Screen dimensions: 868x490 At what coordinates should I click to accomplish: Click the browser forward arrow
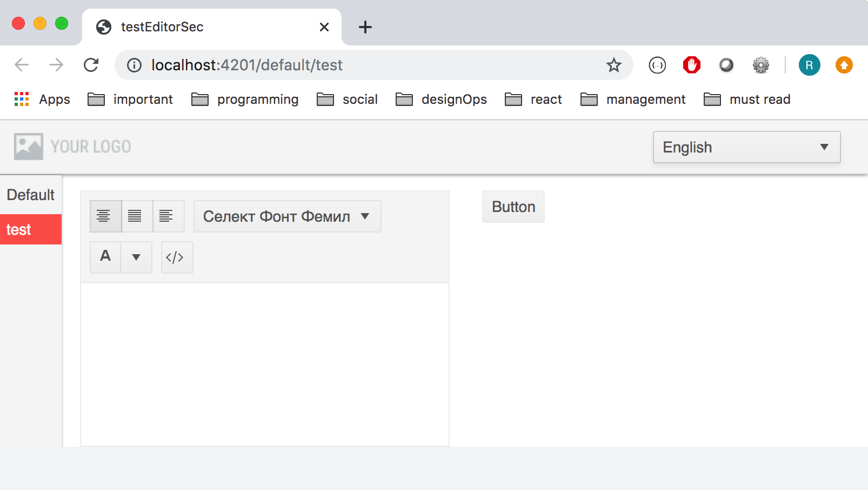point(56,65)
